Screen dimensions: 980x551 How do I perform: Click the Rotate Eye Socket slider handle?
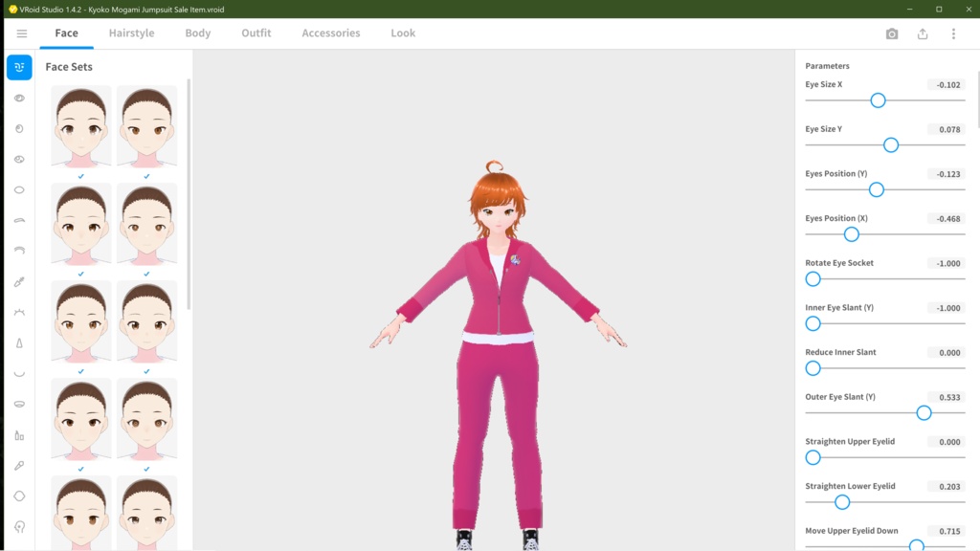click(x=813, y=278)
